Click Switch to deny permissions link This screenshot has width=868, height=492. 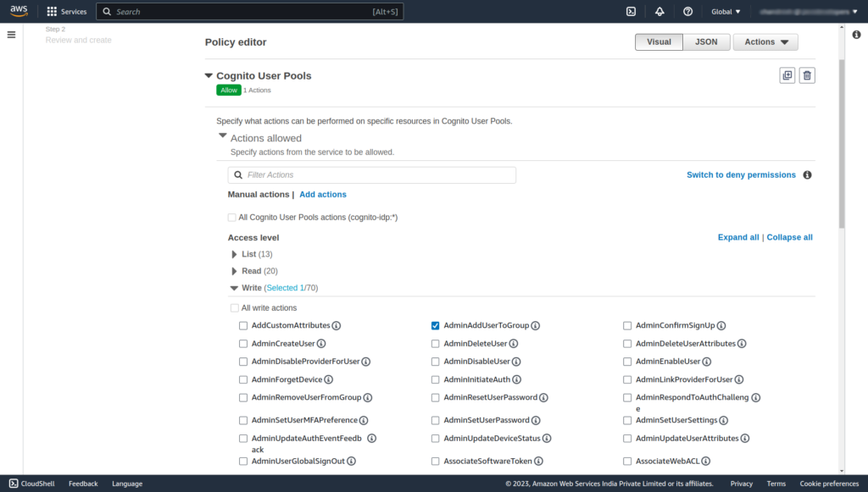tap(740, 174)
